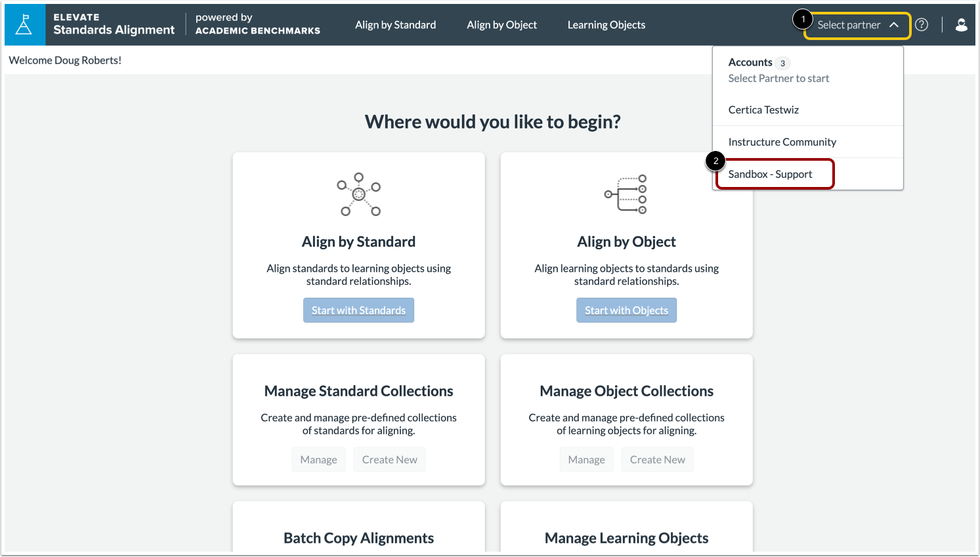Open the Batch Copy Alignments card
The height and width of the screenshot is (557, 980).
[x=358, y=537]
